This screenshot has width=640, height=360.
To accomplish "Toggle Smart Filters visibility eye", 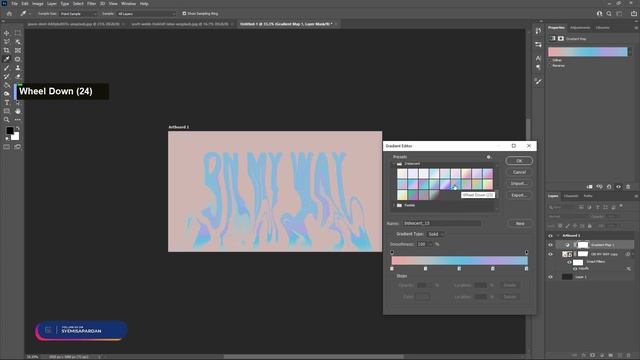I will (x=569, y=262).
